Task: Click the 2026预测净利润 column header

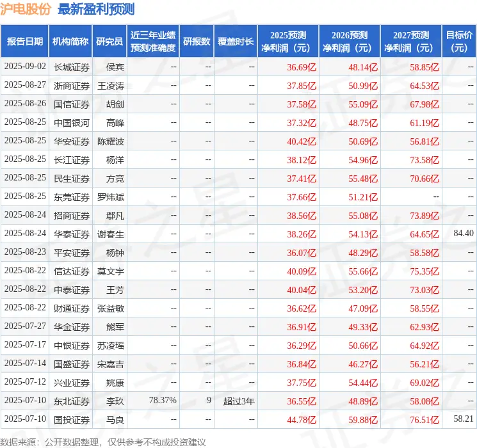Action: [350, 42]
